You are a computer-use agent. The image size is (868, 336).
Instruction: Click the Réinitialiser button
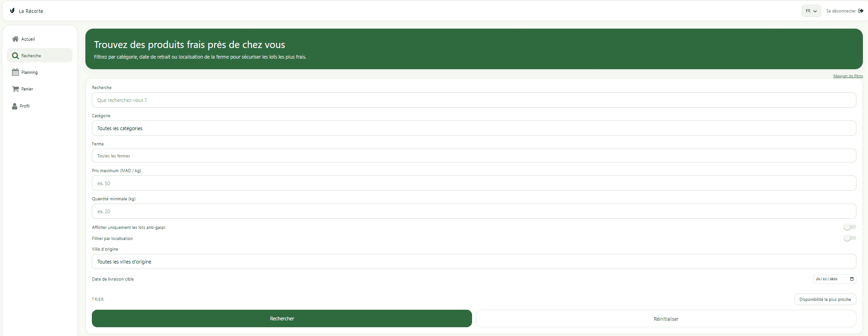click(x=665, y=319)
